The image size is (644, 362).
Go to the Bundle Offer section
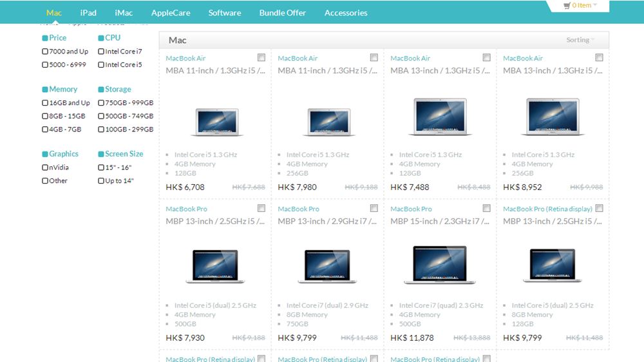tap(283, 13)
